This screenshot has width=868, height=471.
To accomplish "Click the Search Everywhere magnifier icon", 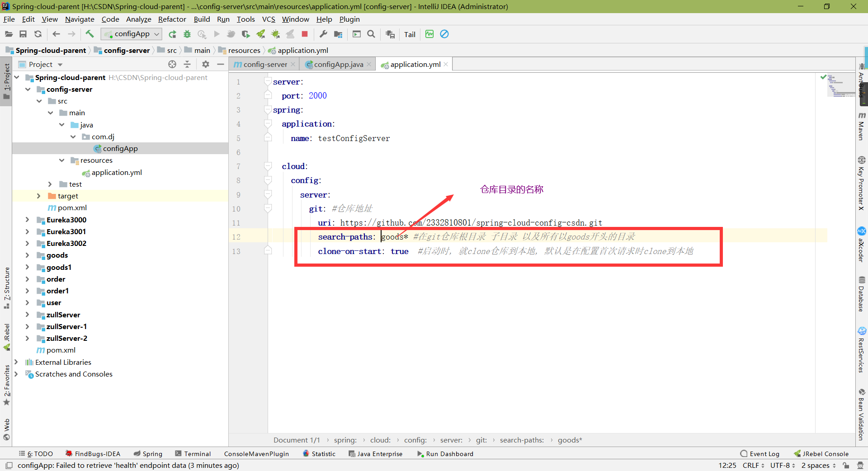I will point(371,34).
